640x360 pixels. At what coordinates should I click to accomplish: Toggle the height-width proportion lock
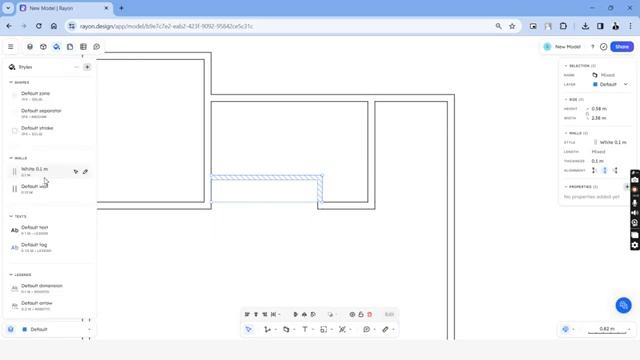(587, 113)
